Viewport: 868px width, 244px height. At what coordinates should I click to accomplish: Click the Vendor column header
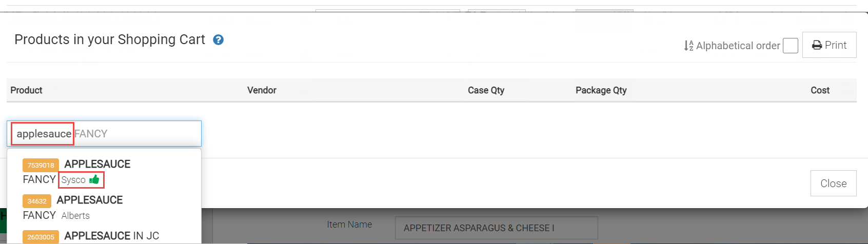pyautogui.click(x=262, y=90)
